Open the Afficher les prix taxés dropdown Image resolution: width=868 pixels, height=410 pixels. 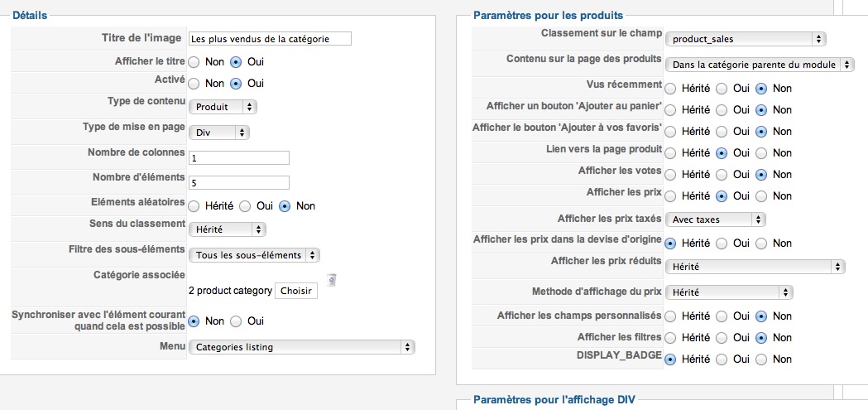pos(715,219)
